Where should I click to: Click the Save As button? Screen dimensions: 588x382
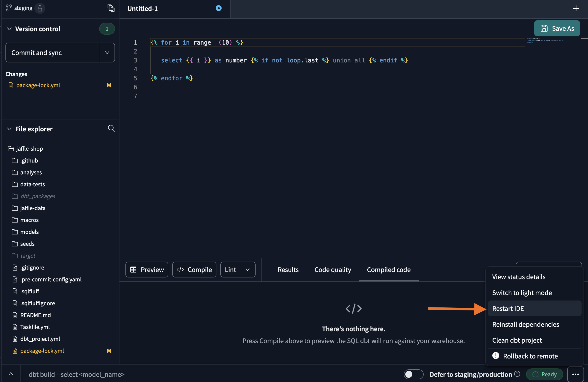pyautogui.click(x=557, y=28)
